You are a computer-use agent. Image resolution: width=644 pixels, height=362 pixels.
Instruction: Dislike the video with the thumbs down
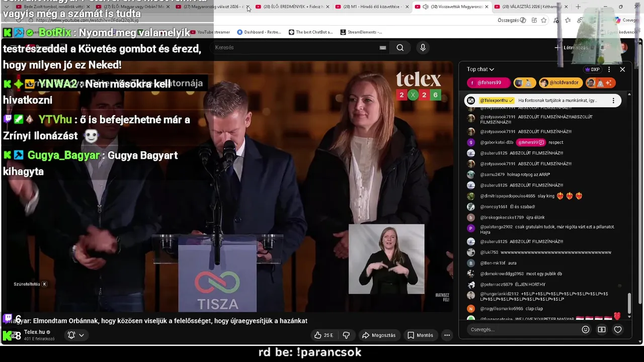pyautogui.click(x=346, y=335)
